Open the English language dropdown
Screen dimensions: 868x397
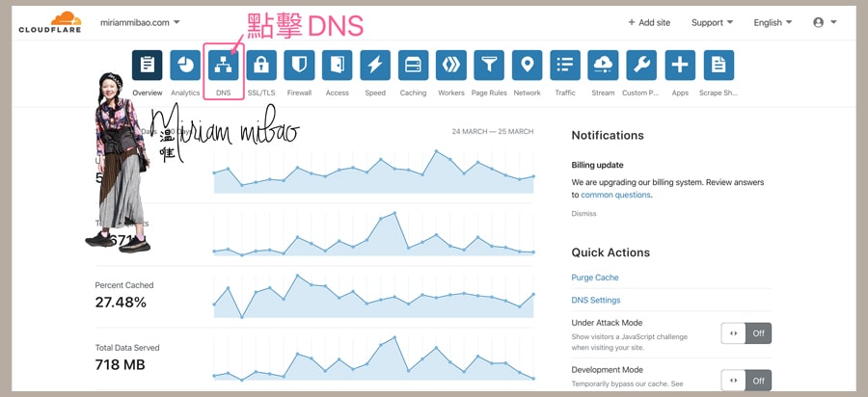pos(773,23)
